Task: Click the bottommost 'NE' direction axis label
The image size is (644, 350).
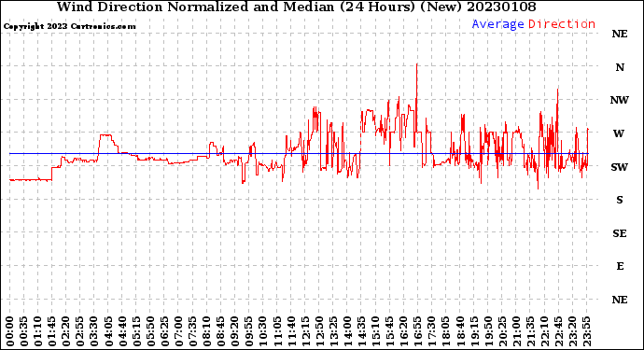Action: (x=620, y=300)
